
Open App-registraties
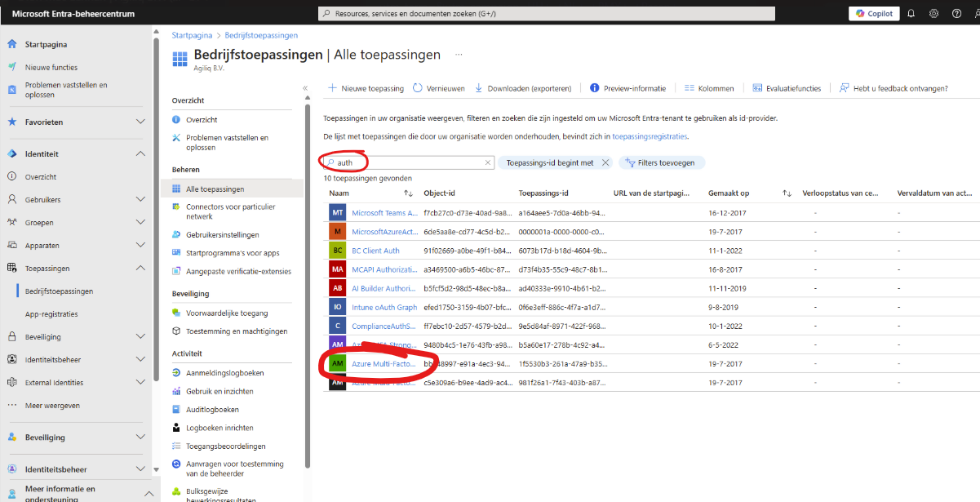click(51, 313)
